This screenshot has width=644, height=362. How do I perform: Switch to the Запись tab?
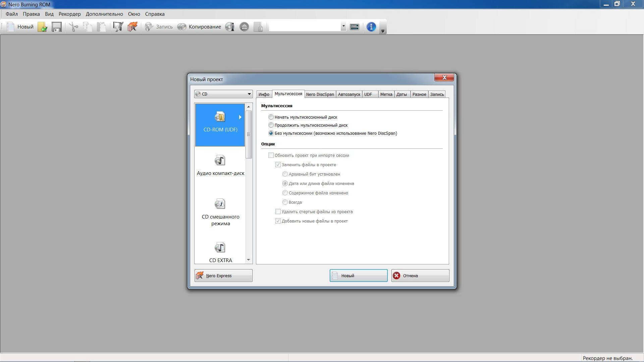[x=437, y=94]
